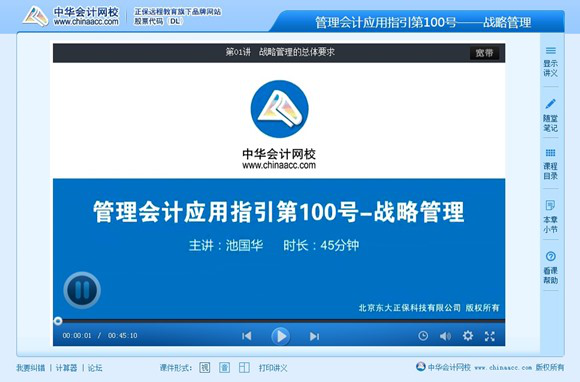This screenshot has height=382, width=580.
Task: Enter fullscreen video mode
Action: tap(490, 336)
